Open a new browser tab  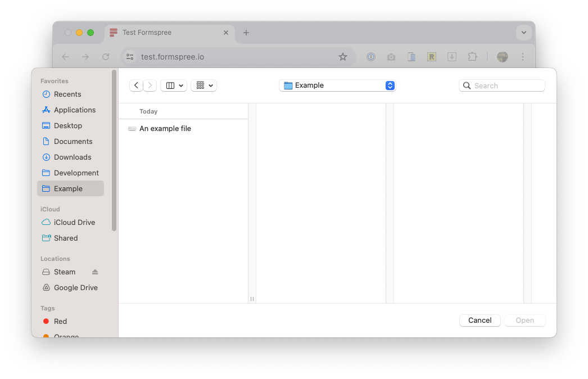(x=246, y=33)
